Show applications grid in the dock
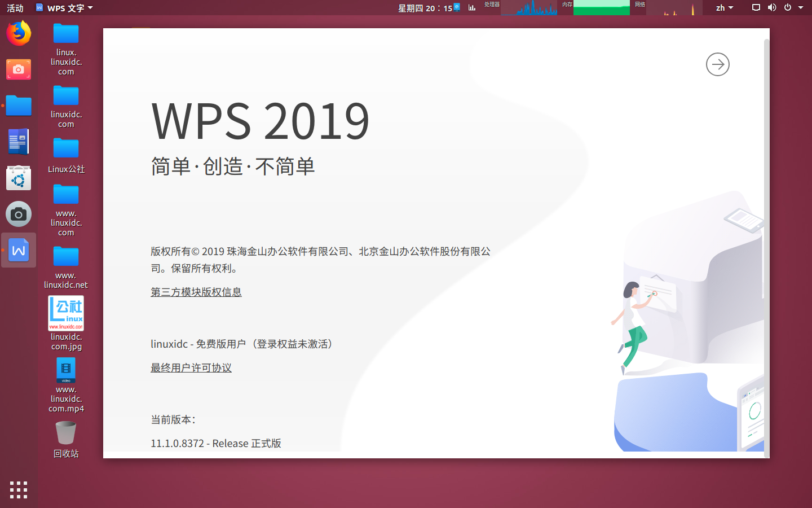812x508 pixels. (19, 489)
